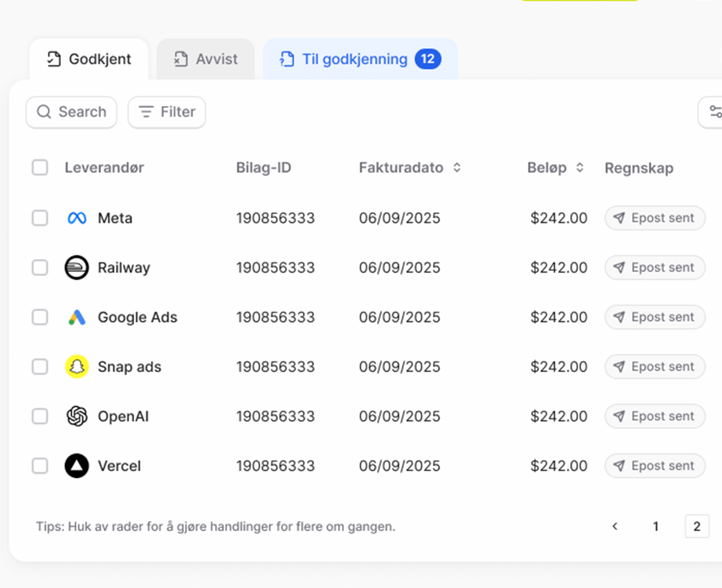Click the Snap ads ghost icon
The height and width of the screenshot is (588, 722).
coord(77,367)
